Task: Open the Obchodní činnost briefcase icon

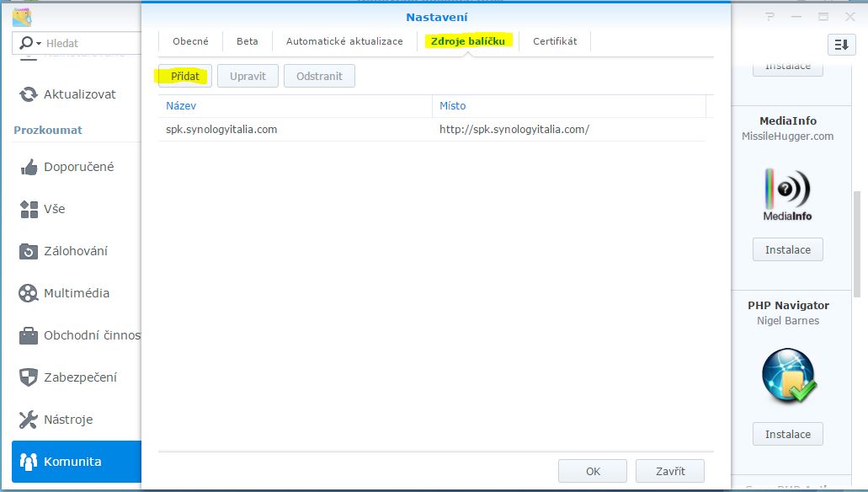Action: pyautogui.click(x=29, y=335)
